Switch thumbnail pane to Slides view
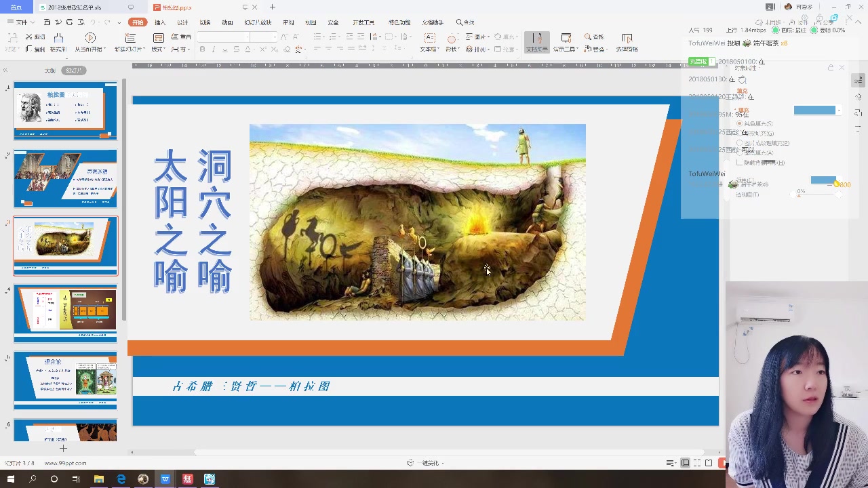The image size is (868, 488). (x=73, y=70)
